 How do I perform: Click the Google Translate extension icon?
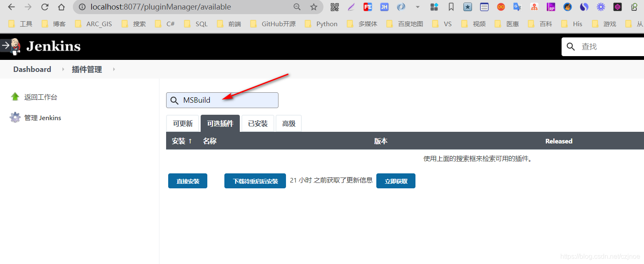coord(517,7)
